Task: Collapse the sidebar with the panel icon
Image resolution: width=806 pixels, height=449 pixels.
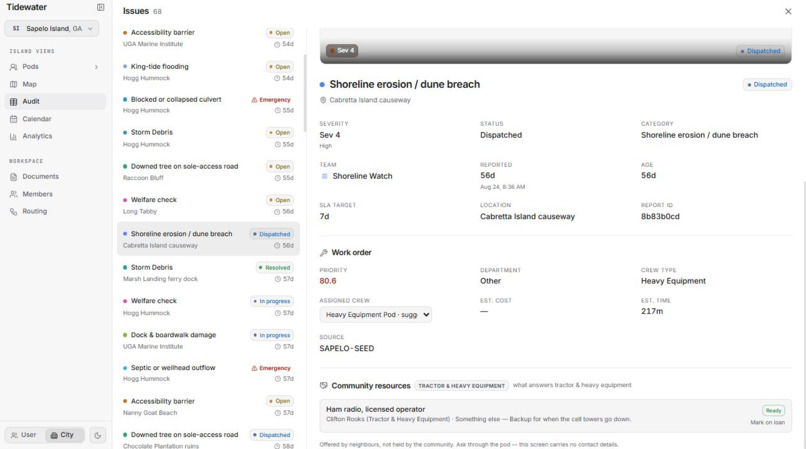Action: (x=100, y=7)
